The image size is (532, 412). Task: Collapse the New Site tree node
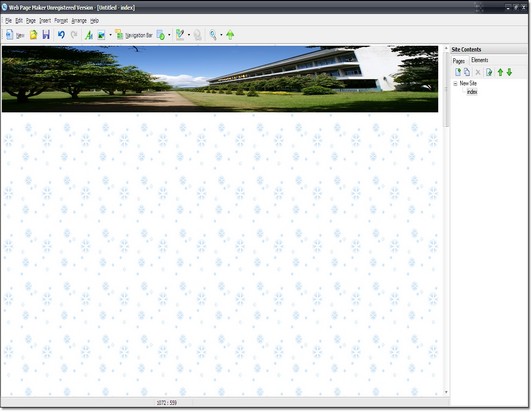coord(455,83)
